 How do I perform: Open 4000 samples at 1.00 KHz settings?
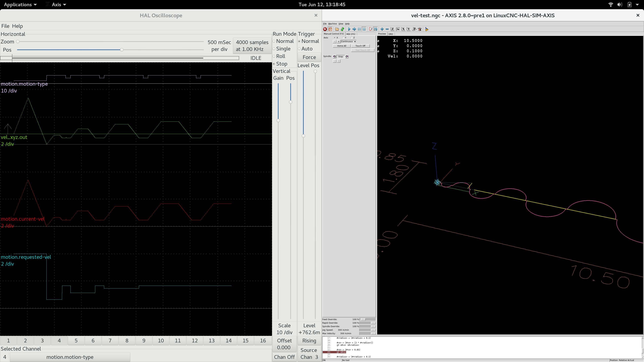252,46
